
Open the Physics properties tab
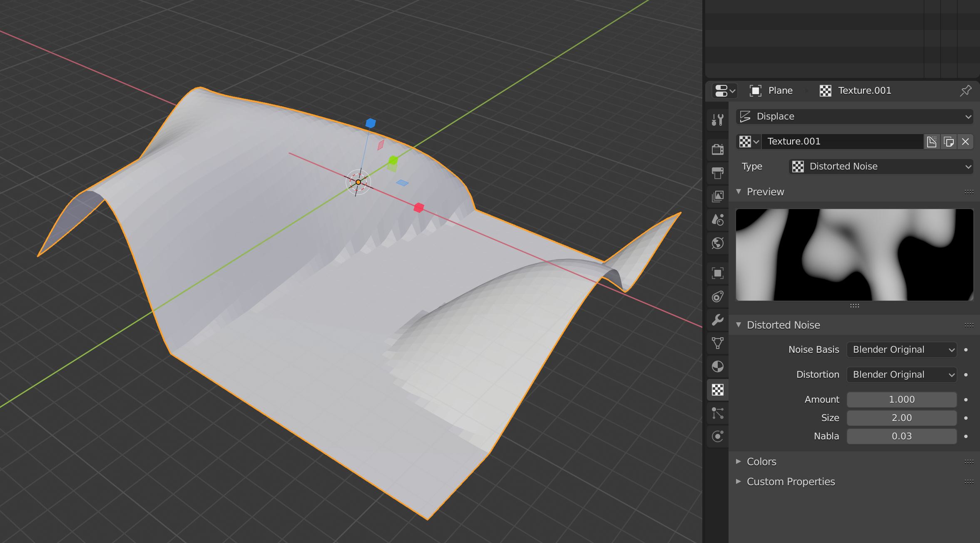tap(717, 436)
